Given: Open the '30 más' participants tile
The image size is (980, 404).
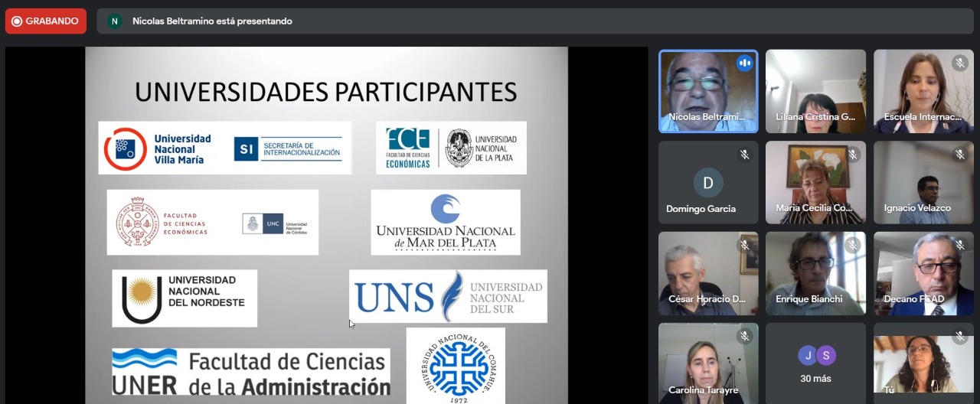Looking at the screenshot, I should point(816,363).
